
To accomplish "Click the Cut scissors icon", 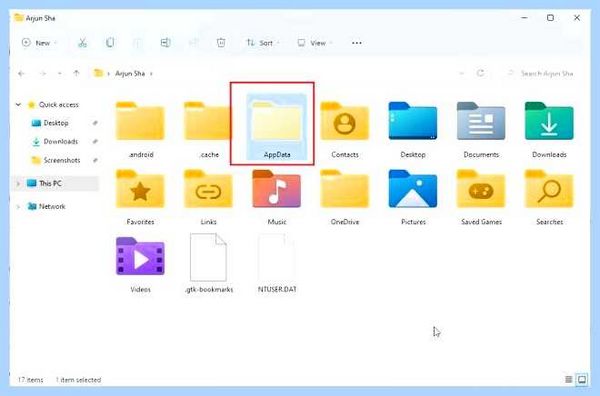I will [82, 43].
